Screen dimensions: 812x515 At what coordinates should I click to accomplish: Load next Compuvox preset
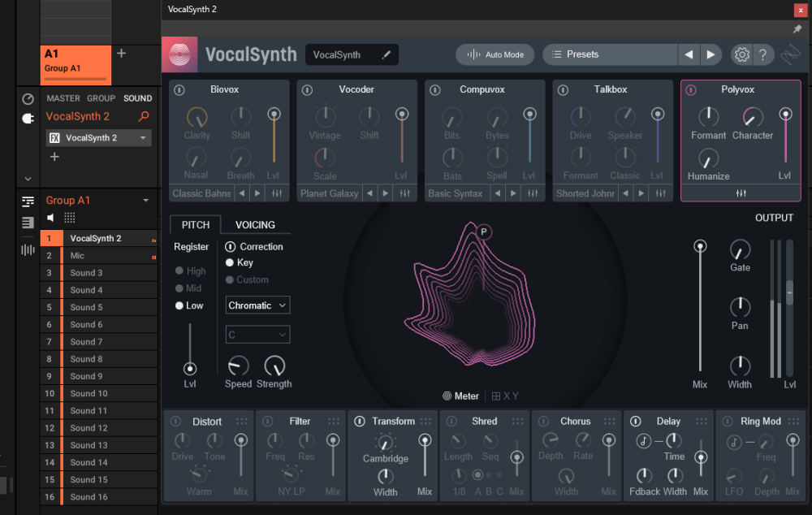tap(513, 193)
